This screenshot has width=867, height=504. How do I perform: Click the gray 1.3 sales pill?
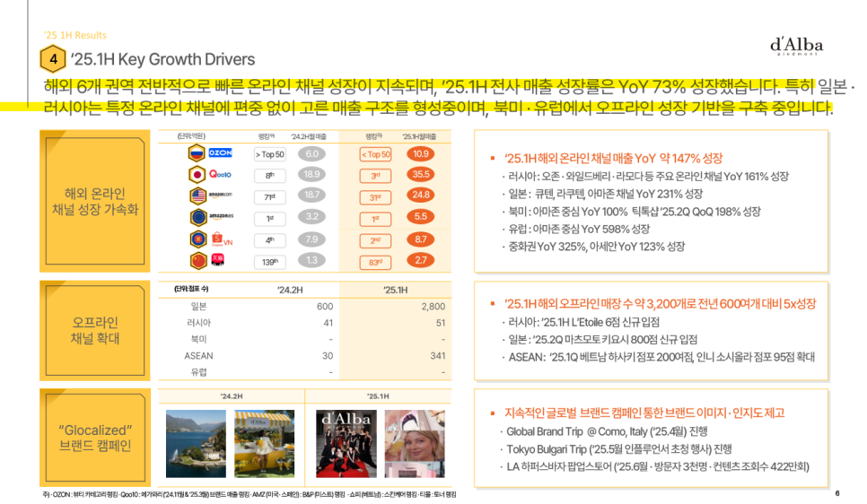(x=311, y=260)
